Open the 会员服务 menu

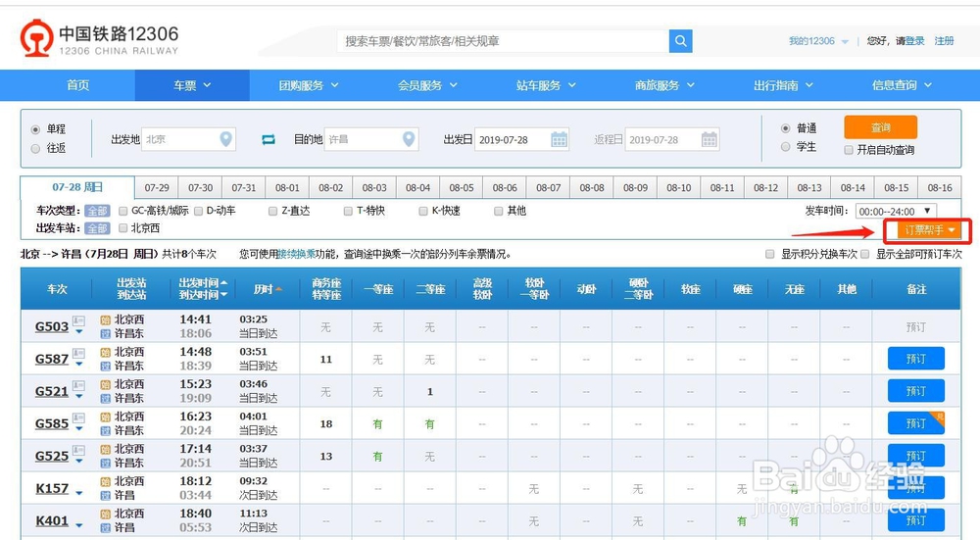(x=427, y=85)
